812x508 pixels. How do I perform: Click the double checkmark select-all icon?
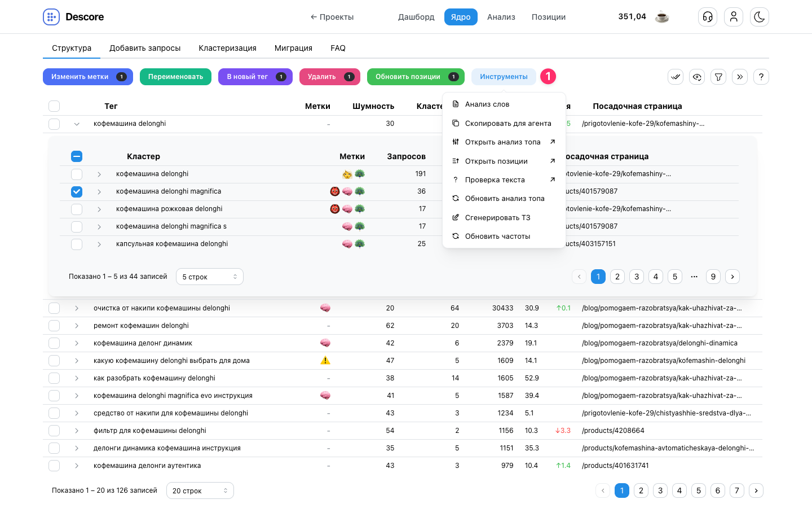pos(676,77)
